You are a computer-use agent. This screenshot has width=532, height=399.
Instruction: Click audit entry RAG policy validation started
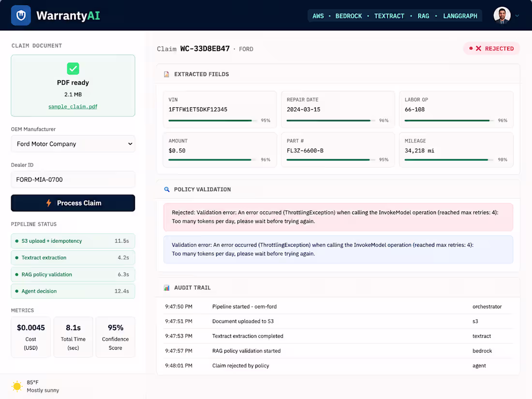tap(246, 351)
